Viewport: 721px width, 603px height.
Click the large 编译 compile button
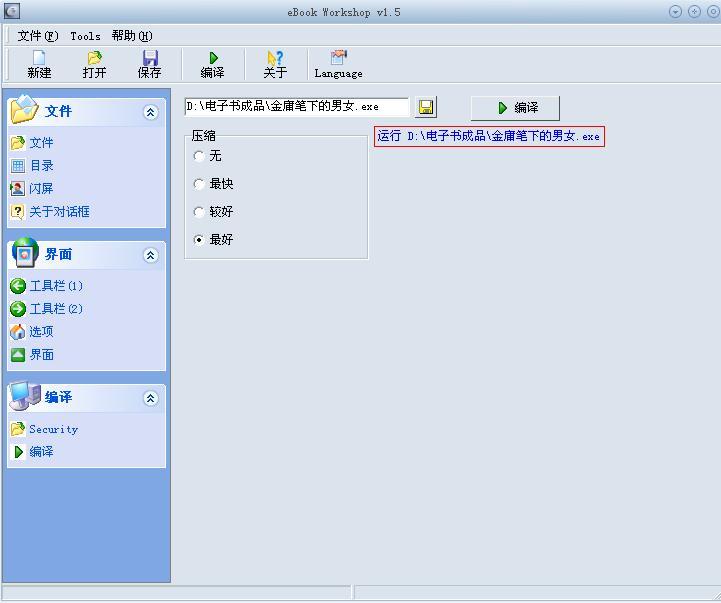[515, 108]
